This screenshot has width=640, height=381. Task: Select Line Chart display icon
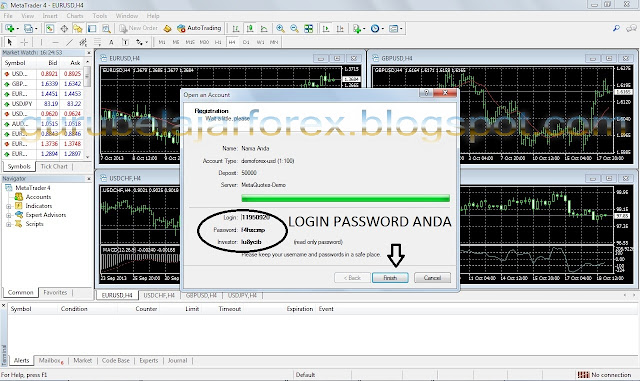[x=264, y=28]
